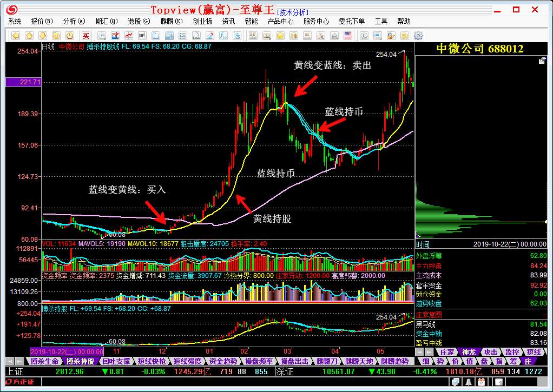Click the down arrow toolbar icon
This screenshot has height=392, width=553.
click(43, 36)
